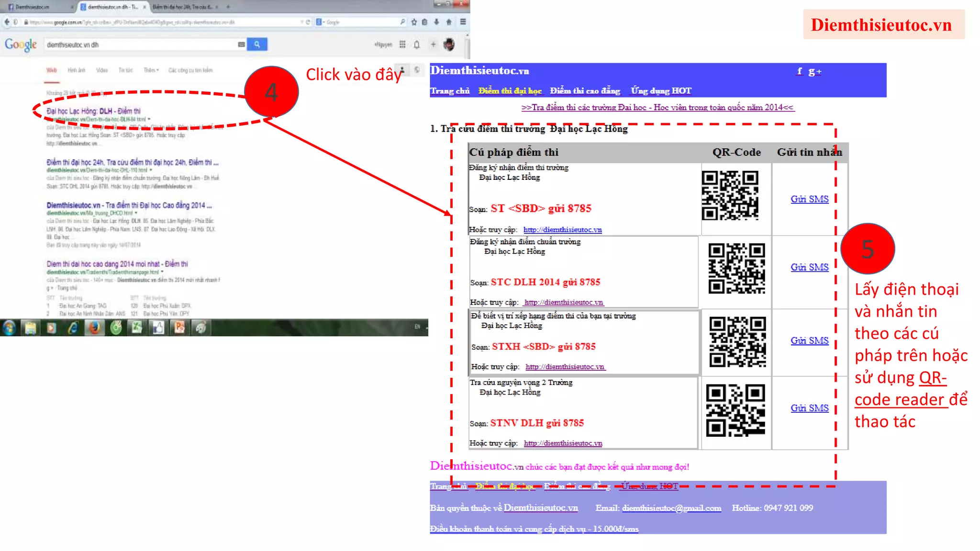
Task: Select the Video search tab
Action: point(102,70)
